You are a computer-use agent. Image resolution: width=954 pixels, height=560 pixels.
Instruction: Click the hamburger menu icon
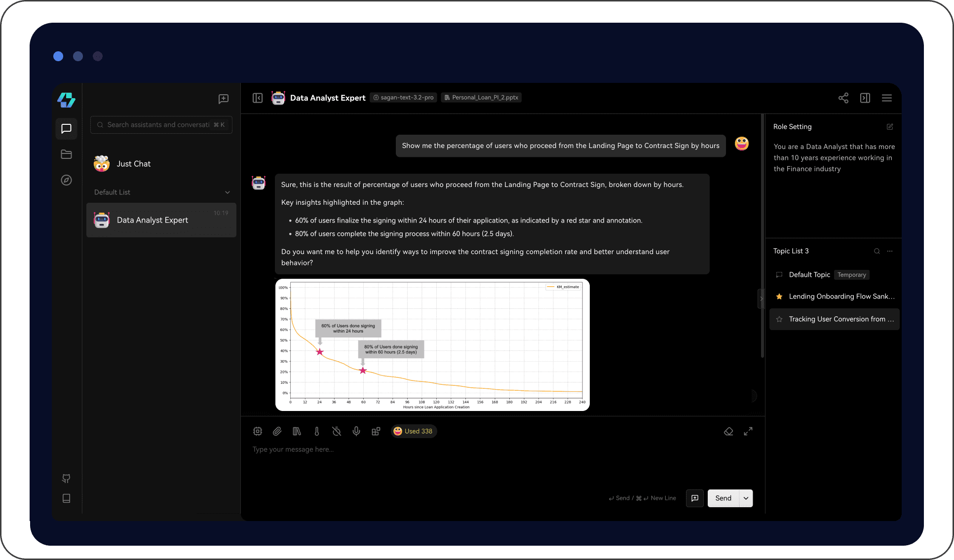887,98
